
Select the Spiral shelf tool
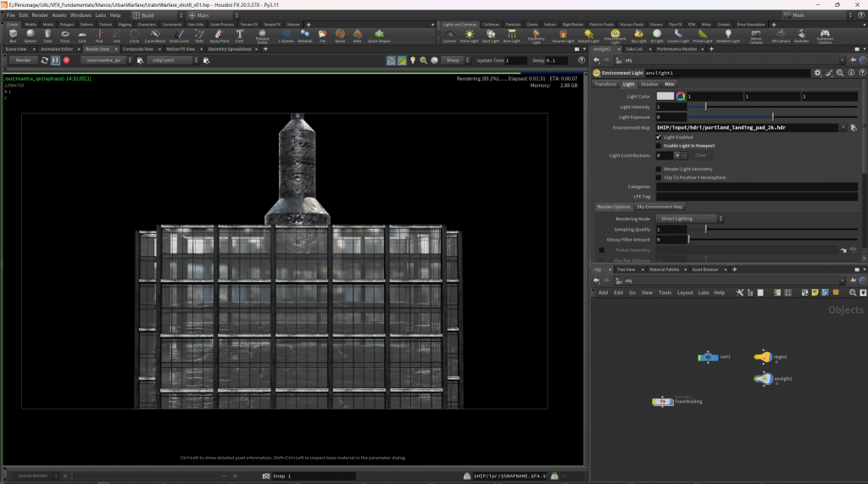click(340, 36)
